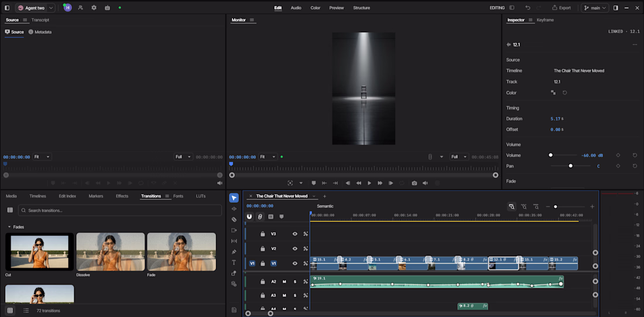
Task: Open Source viewer Fit zoom dropdown
Action: tap(42, 157)
